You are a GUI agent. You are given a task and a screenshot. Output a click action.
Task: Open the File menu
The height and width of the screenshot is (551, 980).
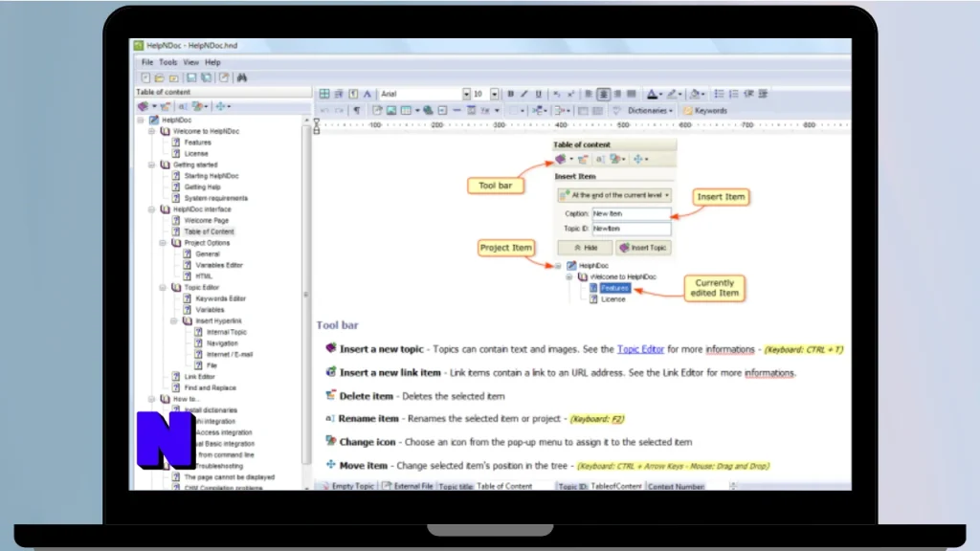click(146, 62)
